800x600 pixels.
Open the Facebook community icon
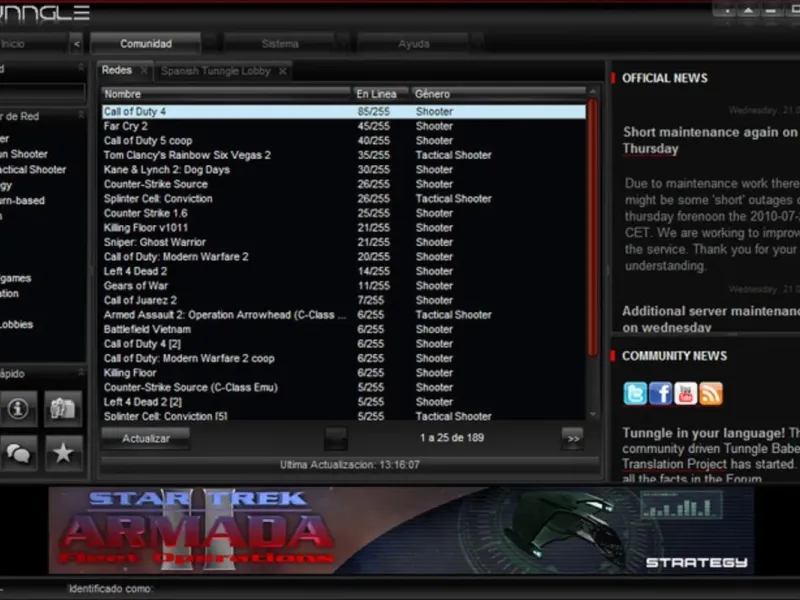[660, 394]
